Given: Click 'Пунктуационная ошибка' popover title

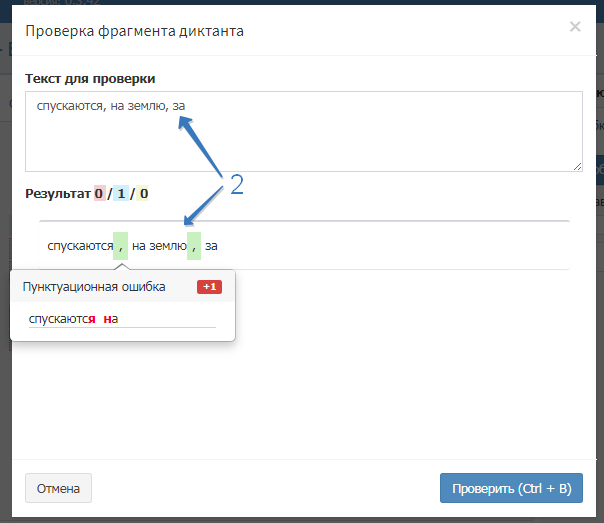Looking at the screenshot, I should [94, 287].
